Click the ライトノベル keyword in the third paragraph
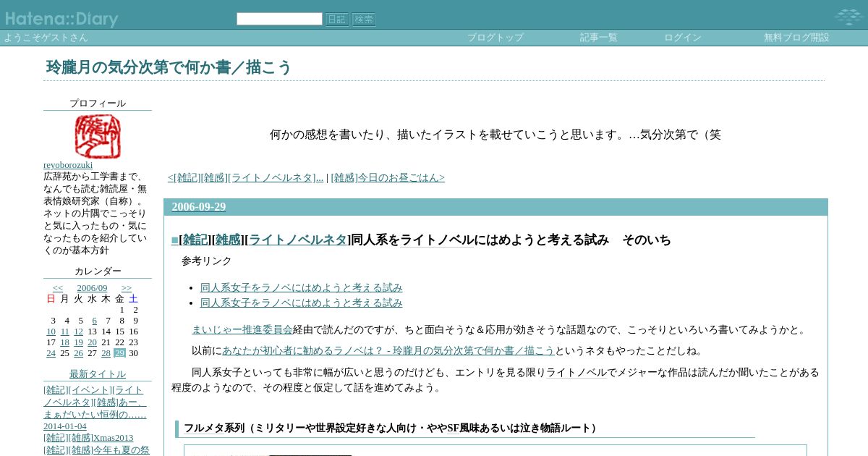868x456 pixels. (576, 373)
